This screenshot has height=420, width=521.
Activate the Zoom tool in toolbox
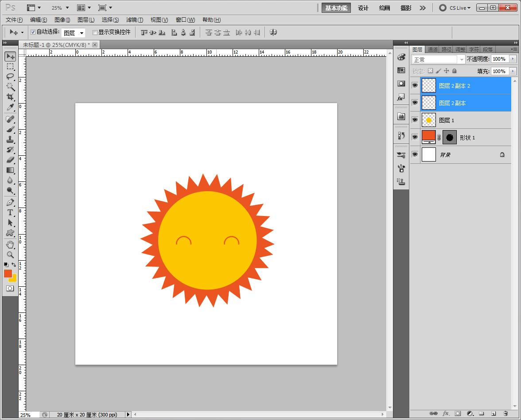10,255
